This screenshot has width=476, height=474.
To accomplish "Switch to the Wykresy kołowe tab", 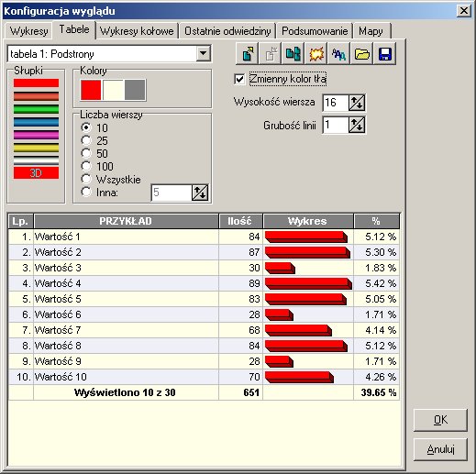I will pos(137,31).
